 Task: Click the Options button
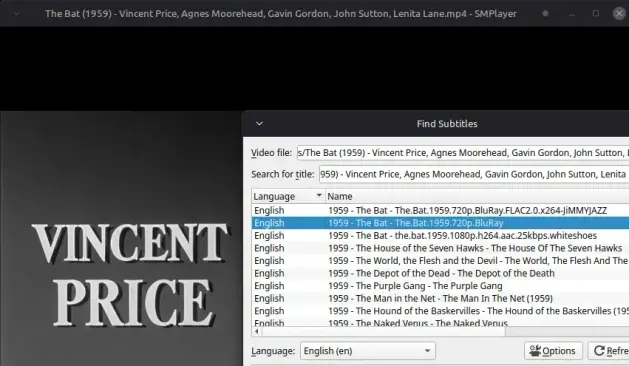click(x=553, y=351)
